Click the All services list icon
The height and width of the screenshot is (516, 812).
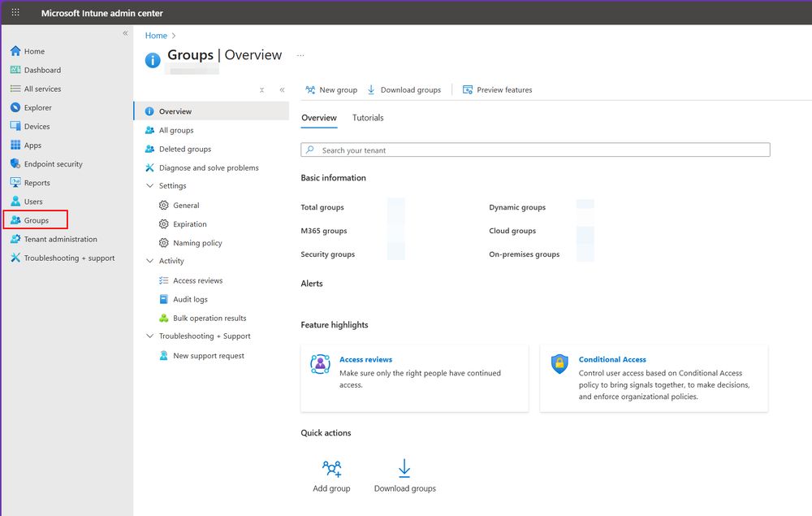(15, 89)
